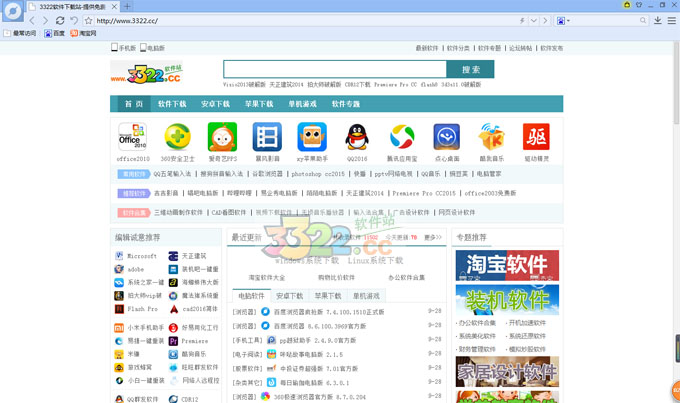Image resolution: width=680 pixels, height=403 pixels.
Task: Click the site search input field
Action: 335,69
